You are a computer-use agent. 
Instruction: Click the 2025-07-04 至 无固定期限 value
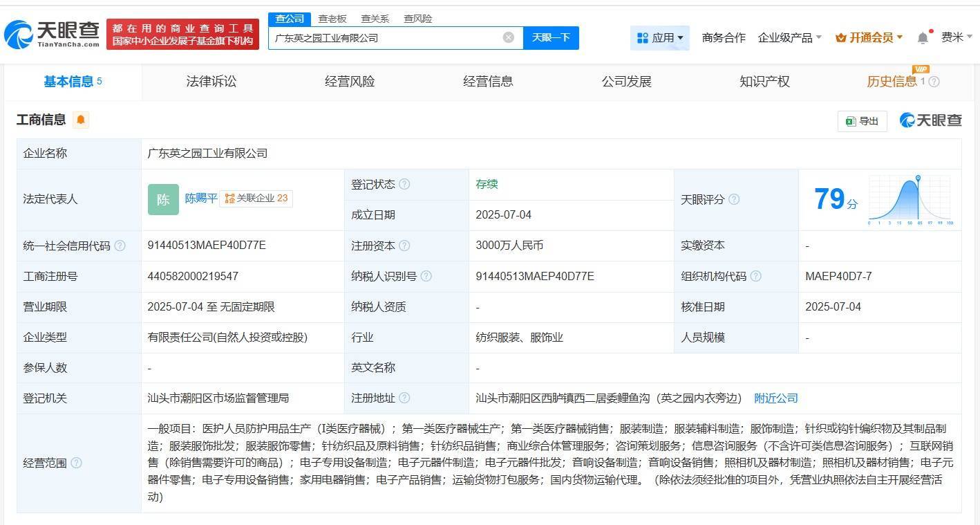[211, 306]
